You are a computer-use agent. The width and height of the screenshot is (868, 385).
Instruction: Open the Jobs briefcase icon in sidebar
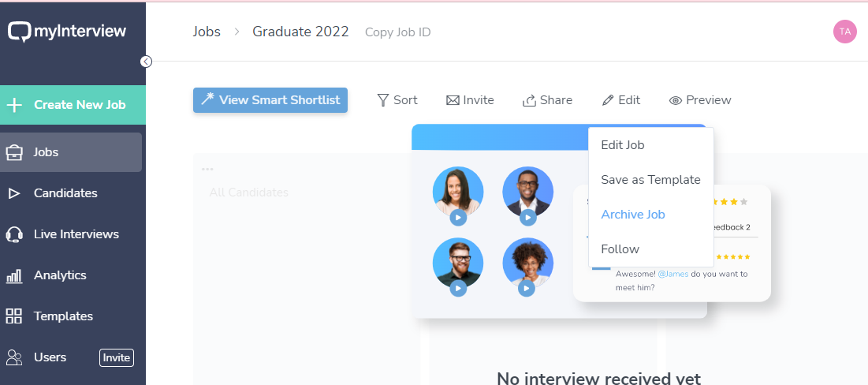click(14, 152)
